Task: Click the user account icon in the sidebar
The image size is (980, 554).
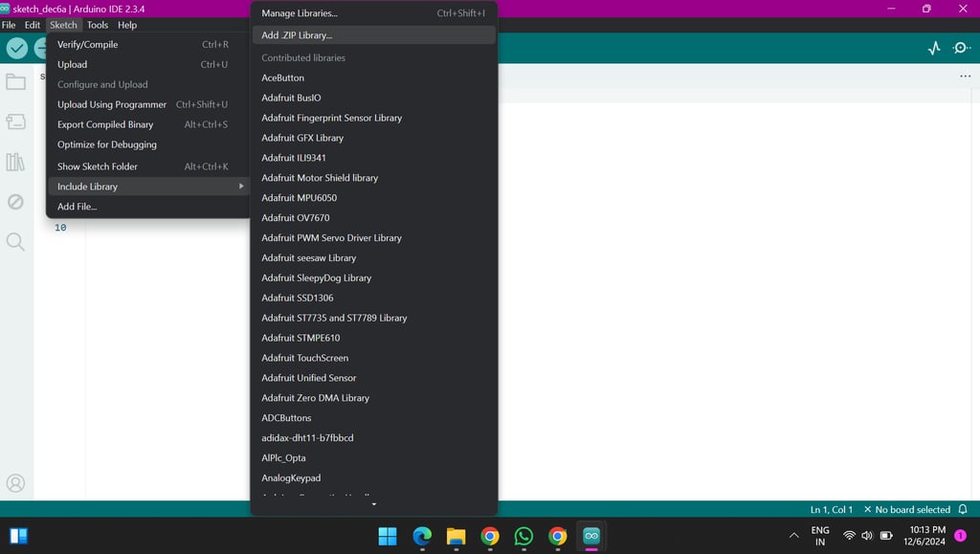Action: [15, 483]
